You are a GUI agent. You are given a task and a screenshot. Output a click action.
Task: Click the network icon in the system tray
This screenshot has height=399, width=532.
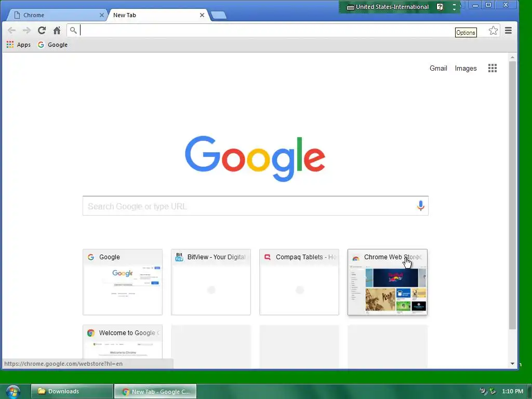point(483,391)
